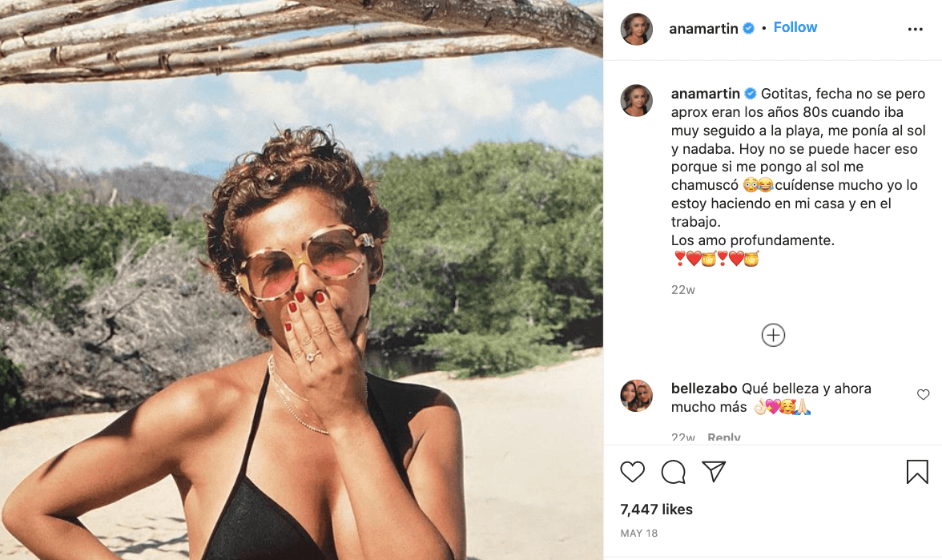This screenshot has height=560, width=942.
Task: Save the post with the bookmark icon
Action: [917, 472]
